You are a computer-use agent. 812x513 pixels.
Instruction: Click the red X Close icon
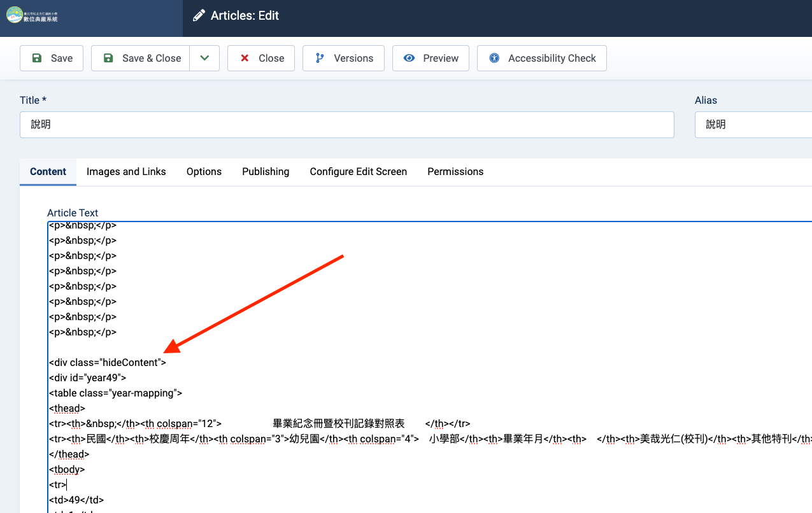click(x=245, y=58)
